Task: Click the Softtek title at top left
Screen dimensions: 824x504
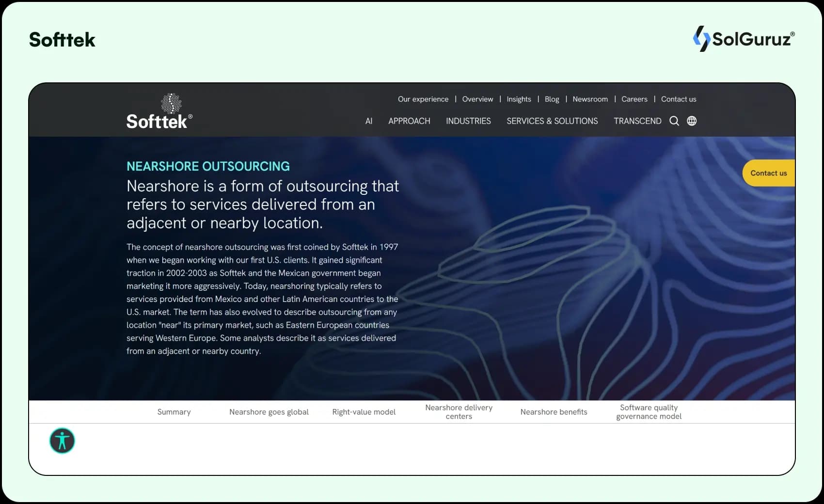Action: [x=62, y=39]
